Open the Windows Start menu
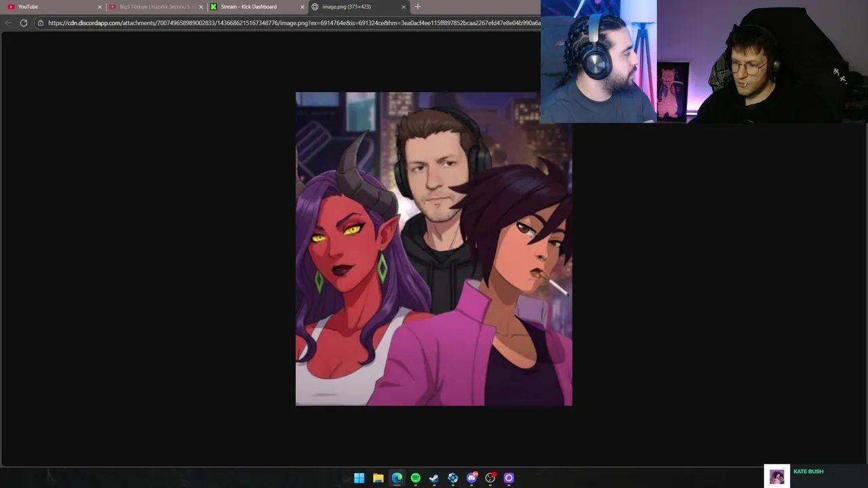Image resolution: width=868 pixels, height=488 pixels. pos(359,478)
